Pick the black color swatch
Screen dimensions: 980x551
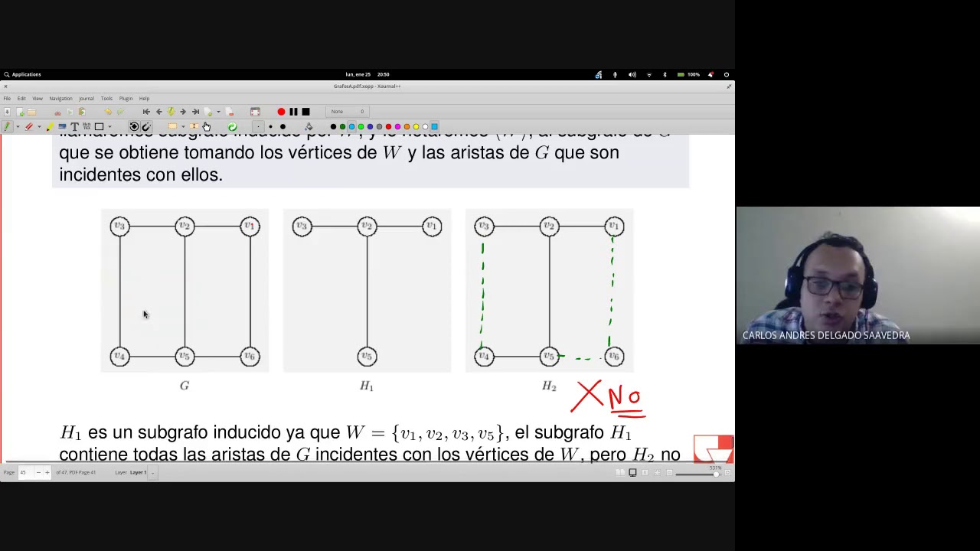[x=333, y=126]
